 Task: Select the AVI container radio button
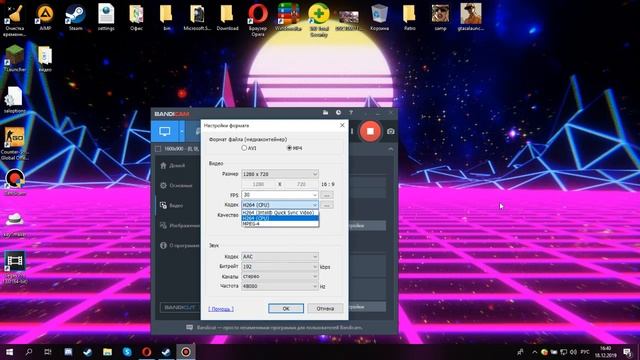coord(244,148)
